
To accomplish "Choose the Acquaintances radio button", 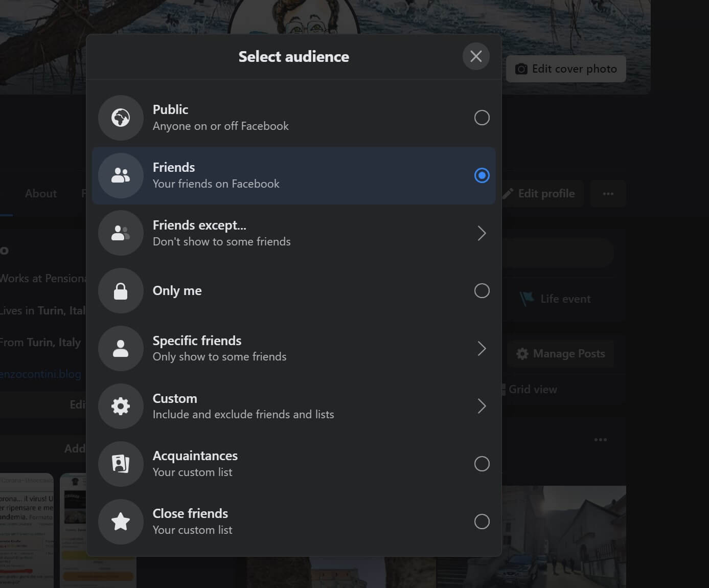I will [x=482, y=464].
